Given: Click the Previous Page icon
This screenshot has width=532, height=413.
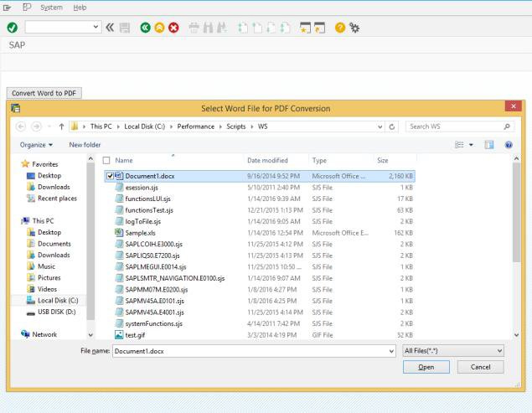Looking at the screenshot, I should [x=257, y=28].
